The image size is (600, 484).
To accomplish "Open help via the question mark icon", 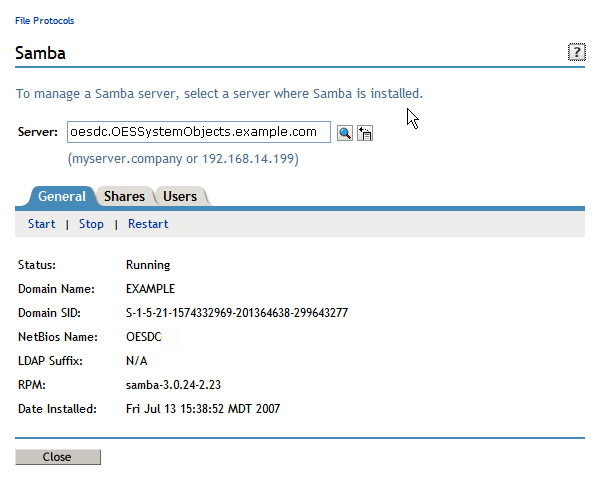I will point(576,53).
